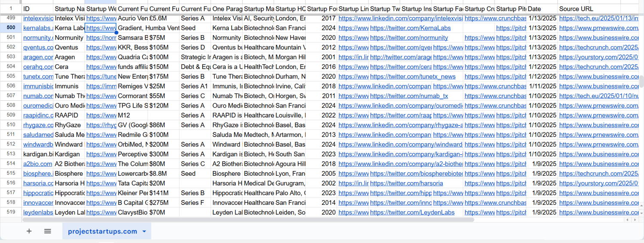Select row header 510
Viewport: 644px width, 243px height.
11,125
